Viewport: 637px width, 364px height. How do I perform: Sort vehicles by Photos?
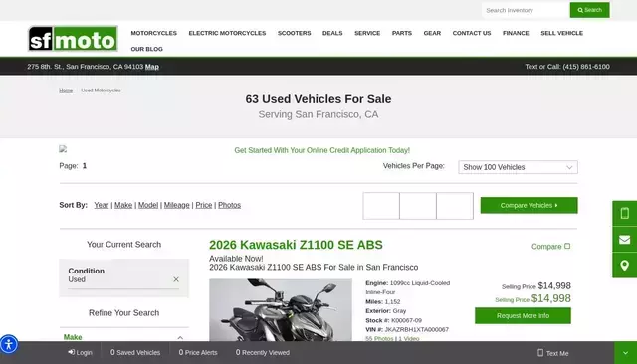[229, 205]
